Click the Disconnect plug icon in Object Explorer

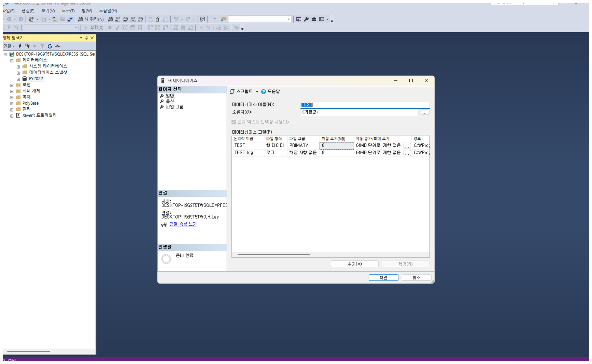coord(28,46)
